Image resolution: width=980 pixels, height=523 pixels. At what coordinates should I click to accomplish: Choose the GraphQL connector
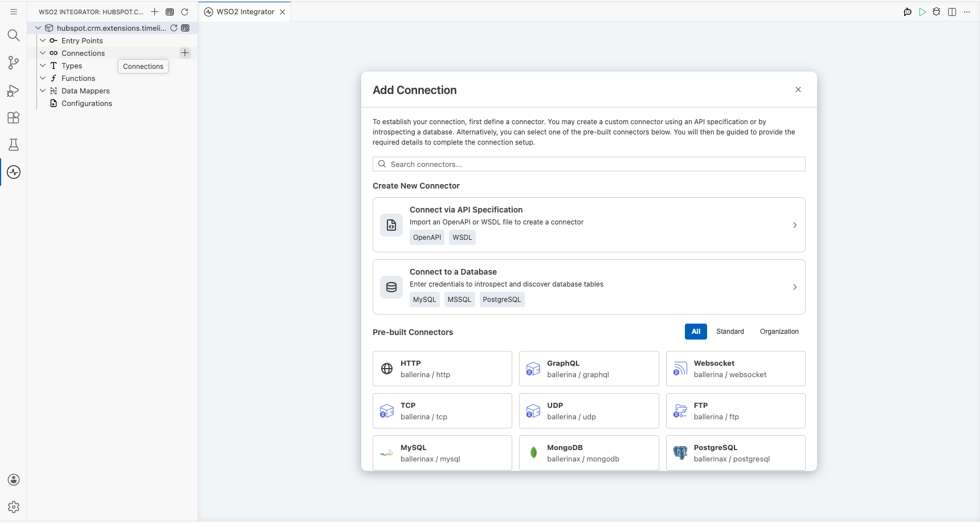pos(589,369)
